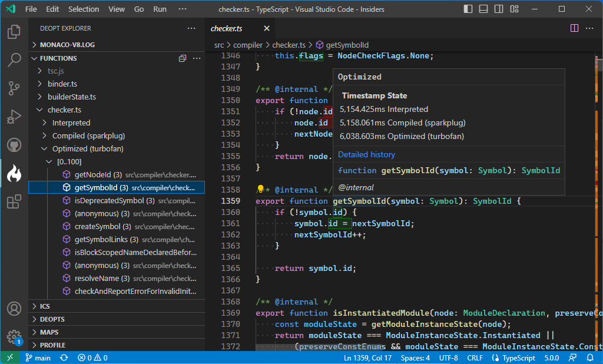Toggle panel visibility layout button

(483, 9)
